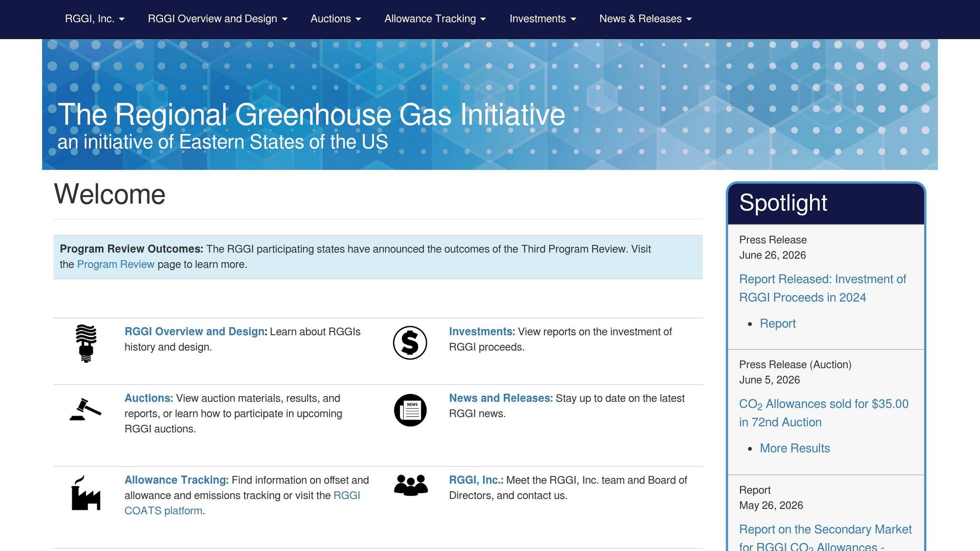The height and width of the screenshot is (551, 980).
Task: Follow the Program Review link in the notice
Action: 116,264
